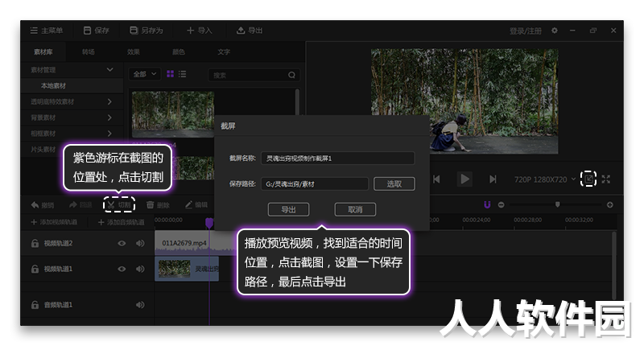Switch to grid view of materials
Image resolution: width=644 pixels, height=346 pixels.
tap(170, 74)
